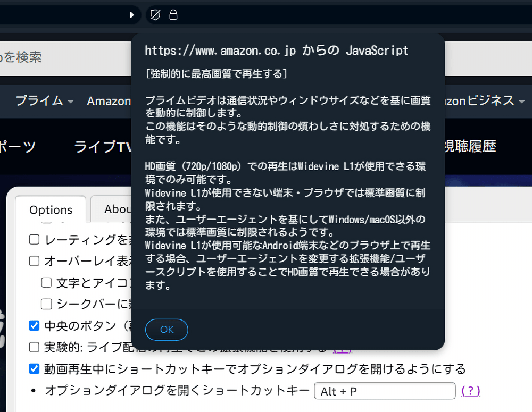Toggle the シークバー checkbox
The image size is (532, 412).
tap(46, 304)
